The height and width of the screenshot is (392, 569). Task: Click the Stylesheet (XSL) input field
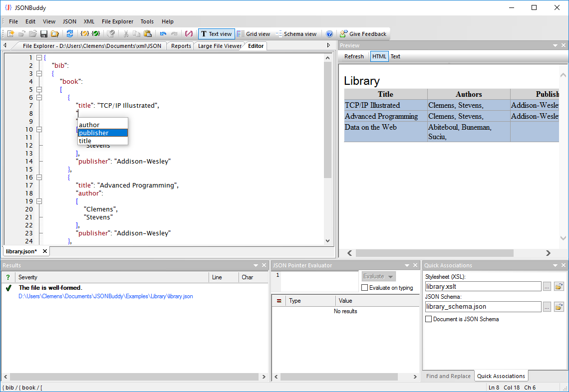click(483, 286)
